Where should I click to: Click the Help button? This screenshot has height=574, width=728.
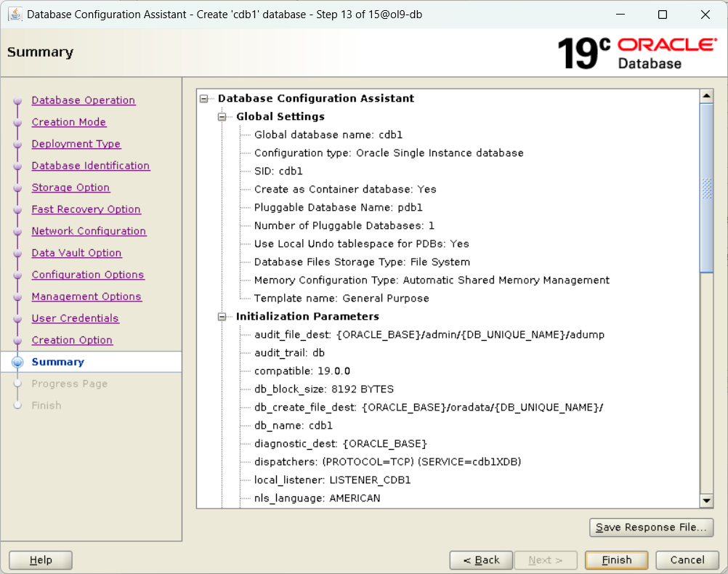tap(41, 560)
